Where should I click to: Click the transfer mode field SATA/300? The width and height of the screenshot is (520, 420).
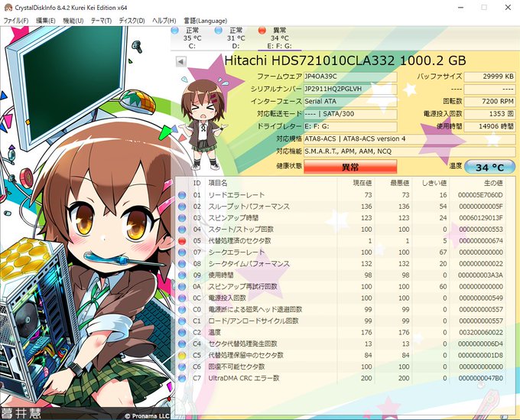point(350,114)
